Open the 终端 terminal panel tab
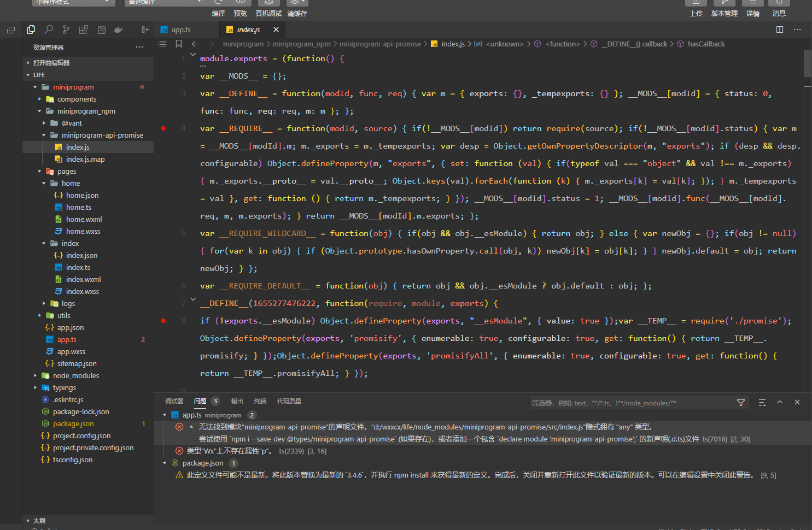The height and width of the screenshot is (530, 812). pyautogui.click(x=260, y=401)
